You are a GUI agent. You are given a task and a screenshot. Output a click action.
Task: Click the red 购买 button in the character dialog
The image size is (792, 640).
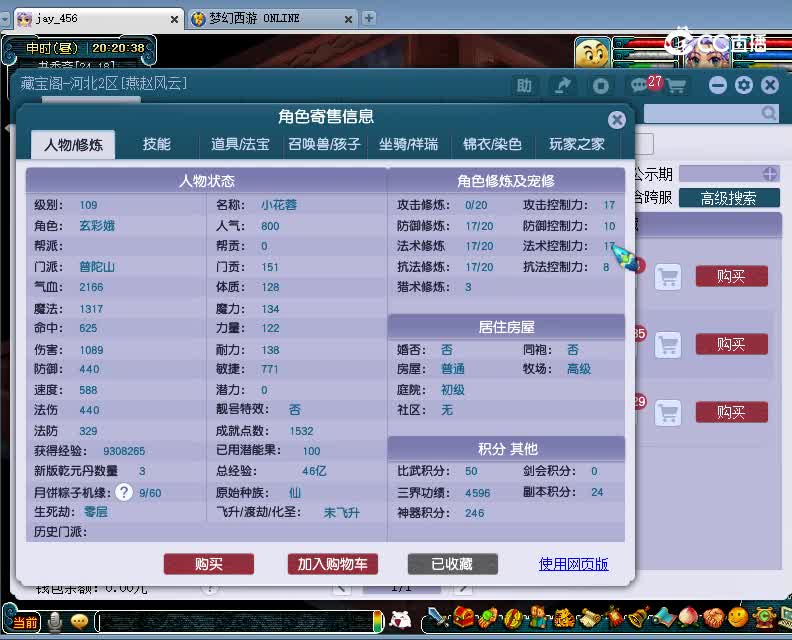pos(209,564)
